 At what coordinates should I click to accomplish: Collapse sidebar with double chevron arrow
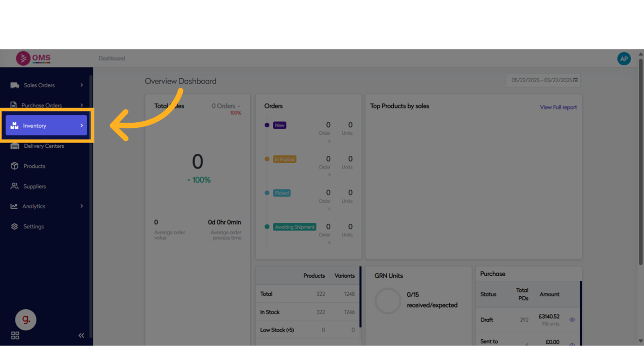[x=81, y=335]
